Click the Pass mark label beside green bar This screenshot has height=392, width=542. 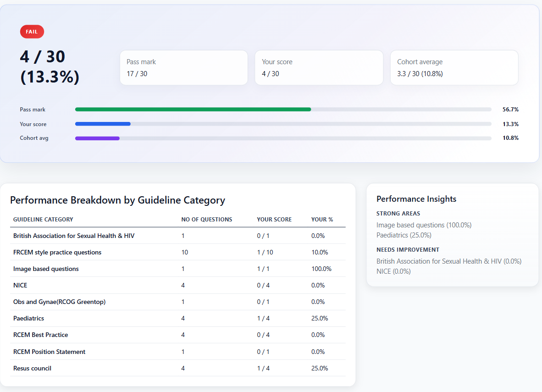click(33, 109)
